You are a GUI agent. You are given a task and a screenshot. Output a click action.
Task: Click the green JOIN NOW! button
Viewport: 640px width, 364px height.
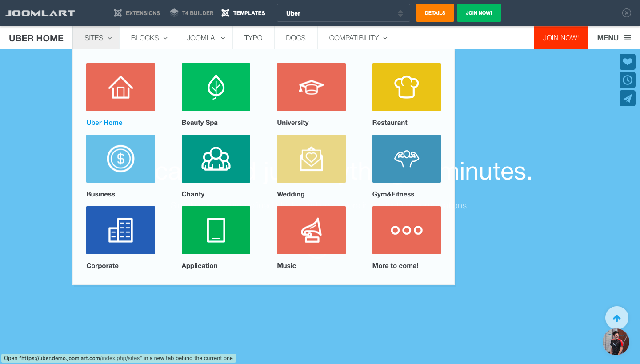click(479, 13)
